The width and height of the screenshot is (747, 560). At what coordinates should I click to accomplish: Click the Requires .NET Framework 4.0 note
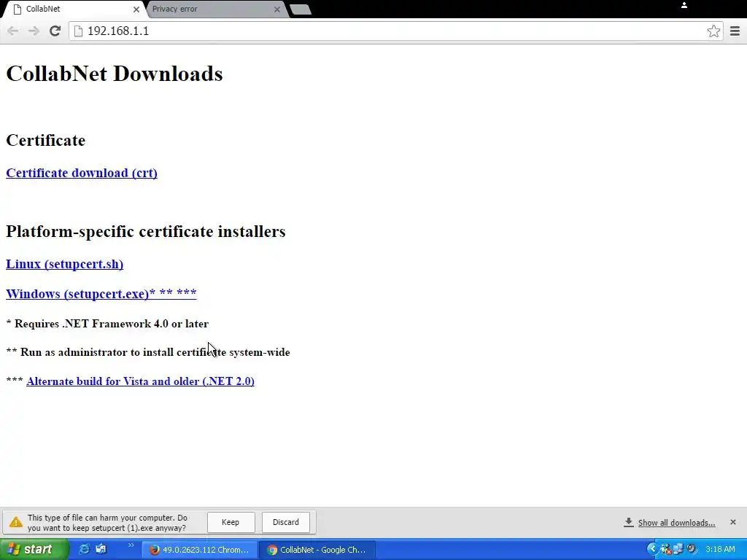[107, 324]
